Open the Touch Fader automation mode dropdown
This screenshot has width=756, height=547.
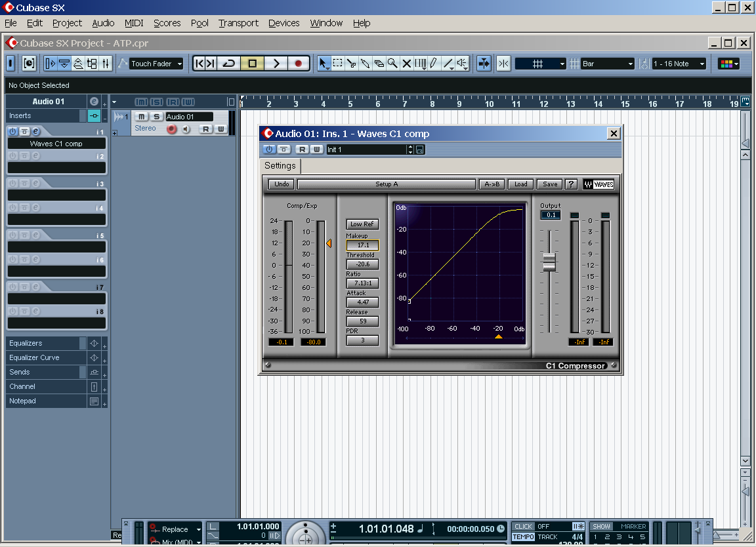click(x=157, y=64)
